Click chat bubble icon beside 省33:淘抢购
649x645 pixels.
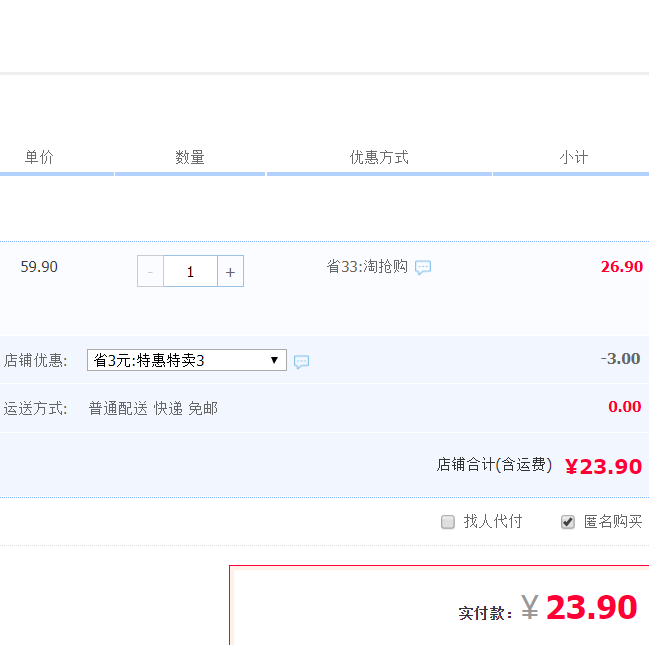pyautogui.click(x=423, y=267)
